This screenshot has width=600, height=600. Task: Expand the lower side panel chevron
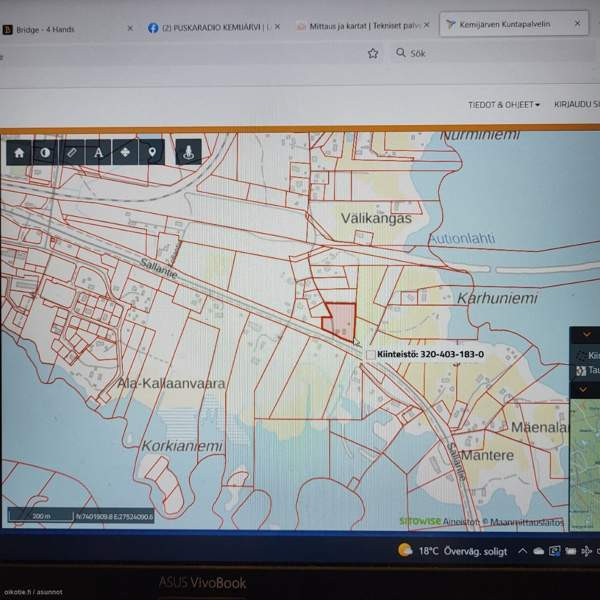tap(585, 388)
